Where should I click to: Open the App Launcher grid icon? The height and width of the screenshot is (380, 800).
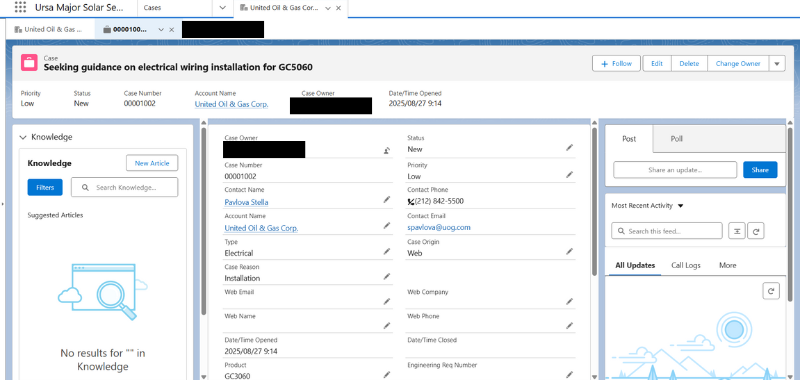click(x=20, y=8)
